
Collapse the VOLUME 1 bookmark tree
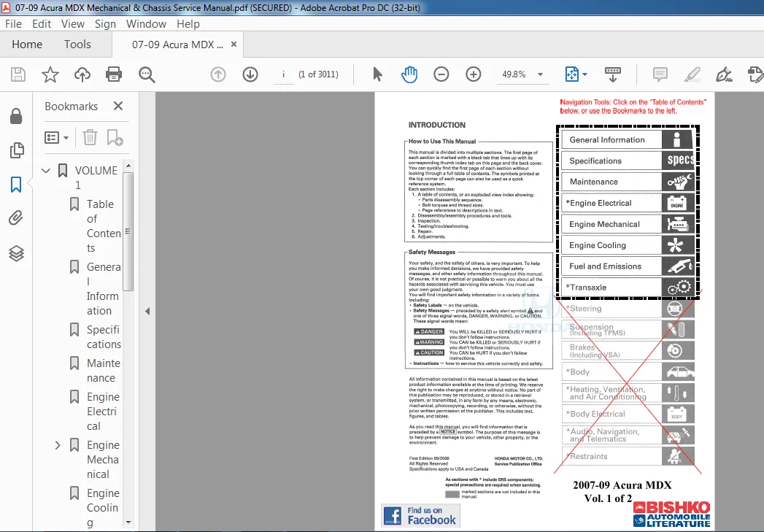(x=46, y=171)
